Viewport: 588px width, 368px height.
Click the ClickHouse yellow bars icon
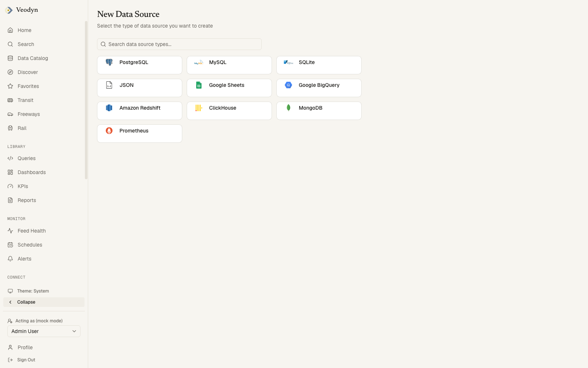(x=199, y=108)
